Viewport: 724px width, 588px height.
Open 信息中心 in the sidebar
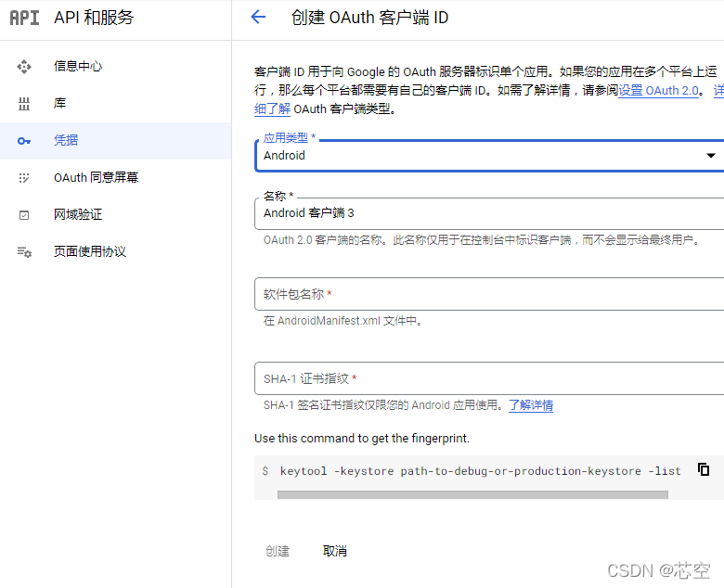click(x=78, y=67)
